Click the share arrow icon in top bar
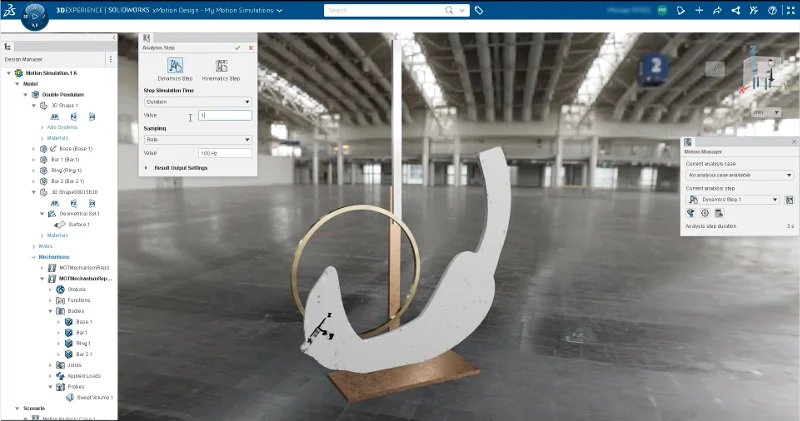Screen dimensions: 800x421 pyautogui.click(x=715, y=10)
